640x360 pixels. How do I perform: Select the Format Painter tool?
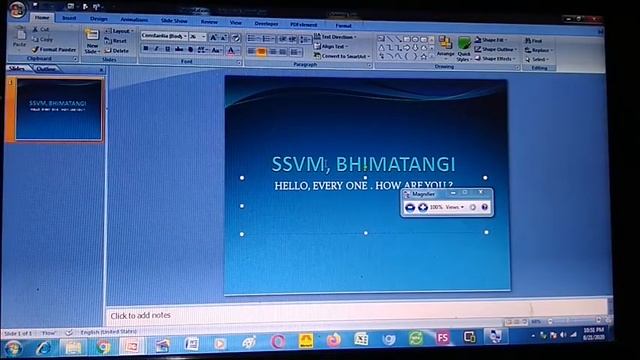pyautogui.click(x=54, y=49)
